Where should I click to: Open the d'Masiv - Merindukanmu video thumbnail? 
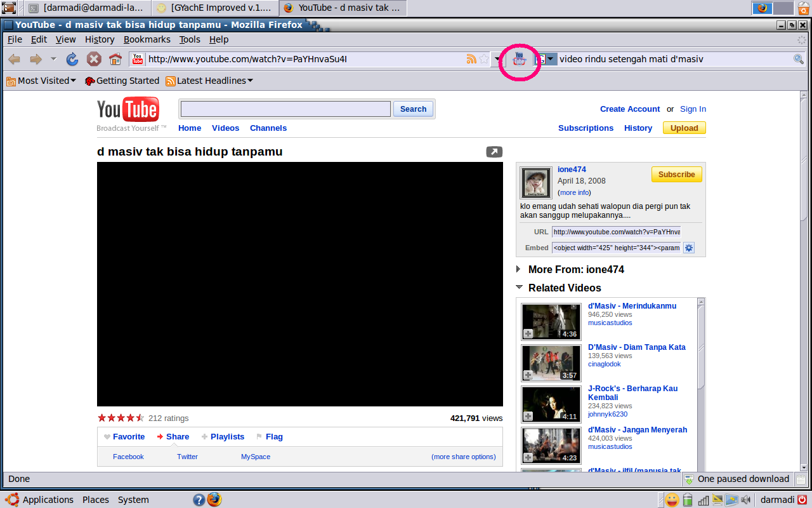point(551,321)
